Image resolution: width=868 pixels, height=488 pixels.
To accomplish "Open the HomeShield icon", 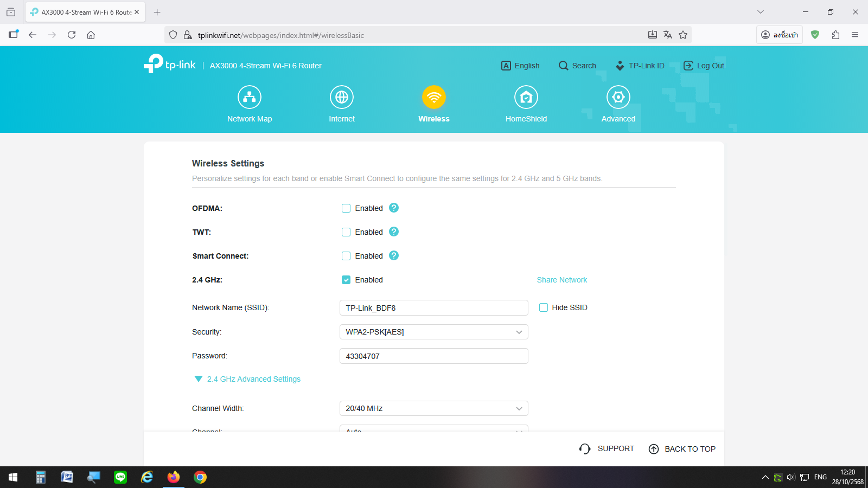I will tap(526, 98).
